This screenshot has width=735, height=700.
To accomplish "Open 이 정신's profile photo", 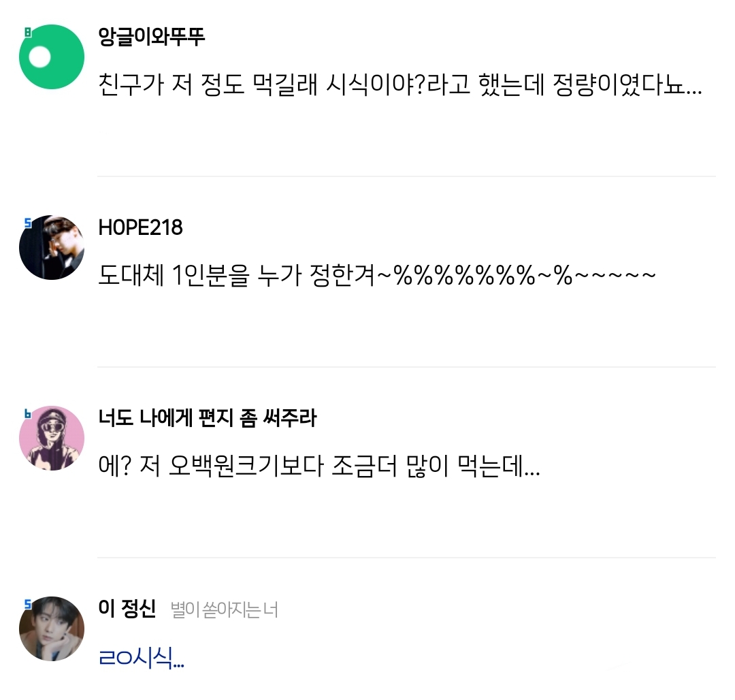I will coord(52,629).
